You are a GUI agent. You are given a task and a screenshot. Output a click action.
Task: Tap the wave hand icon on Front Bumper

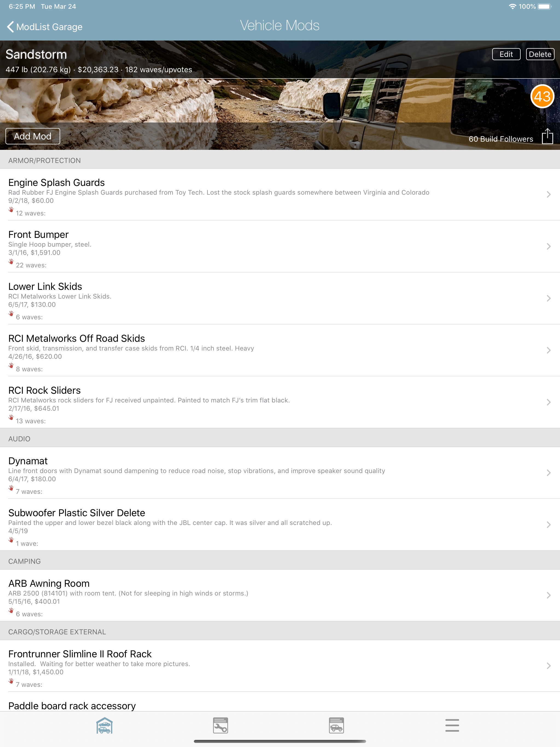tap(11, 262)
